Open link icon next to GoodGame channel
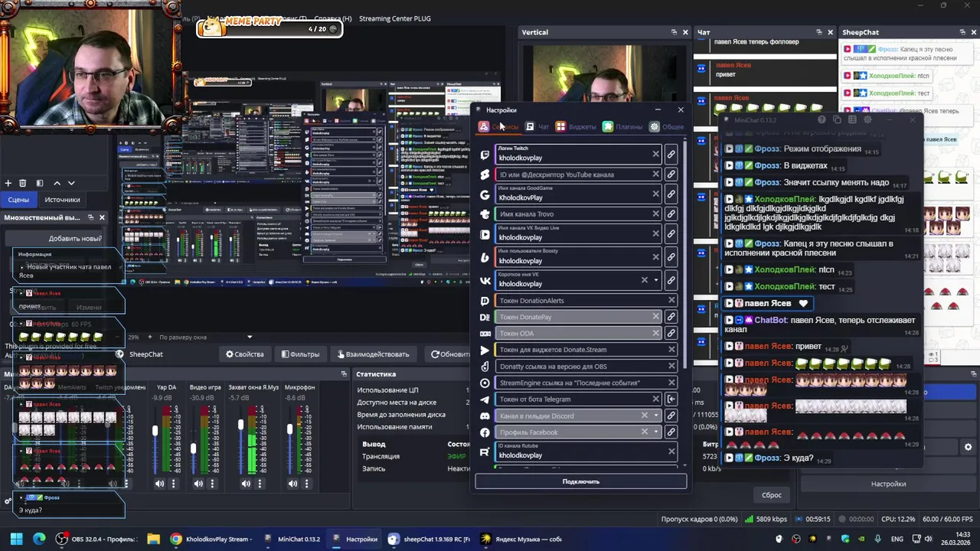Viewport: 980px width, 551px height. (671, 194)
